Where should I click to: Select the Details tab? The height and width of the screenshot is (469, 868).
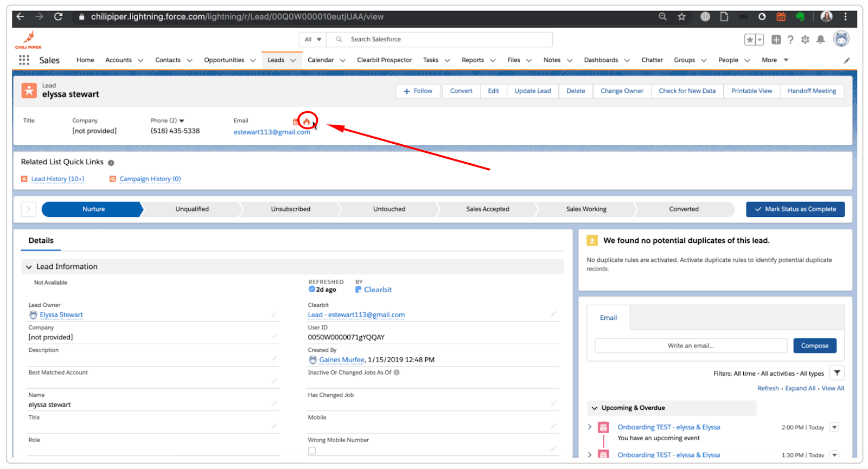pyautogui.click(x=41, y=241)
